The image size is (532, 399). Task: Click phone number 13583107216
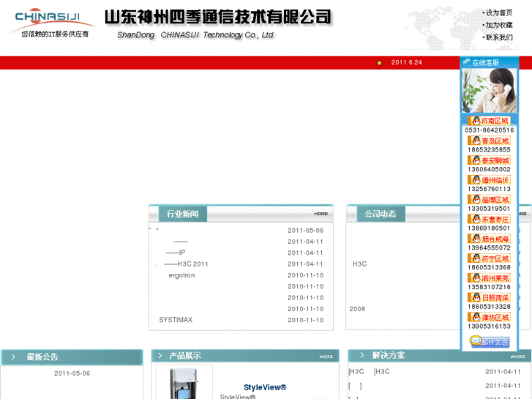pyautogui.click(x=489, y=287)
